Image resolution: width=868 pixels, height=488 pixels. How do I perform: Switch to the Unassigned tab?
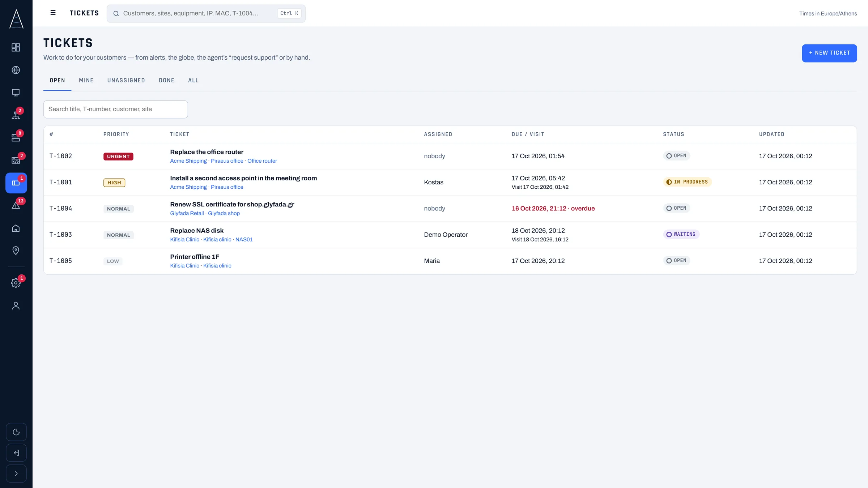(x=126, y=80)
